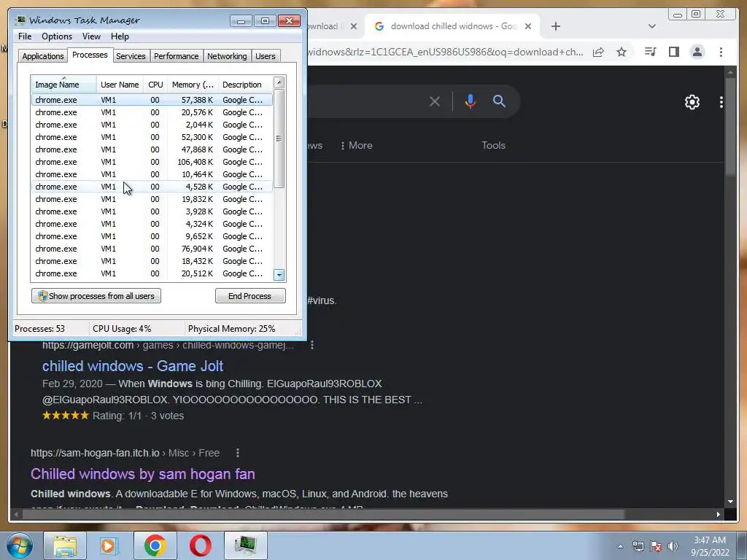The width and height of the screenshot is (747, 560).
Task: Bookmark this page with the star icon
Action: (x=622, y=52)
